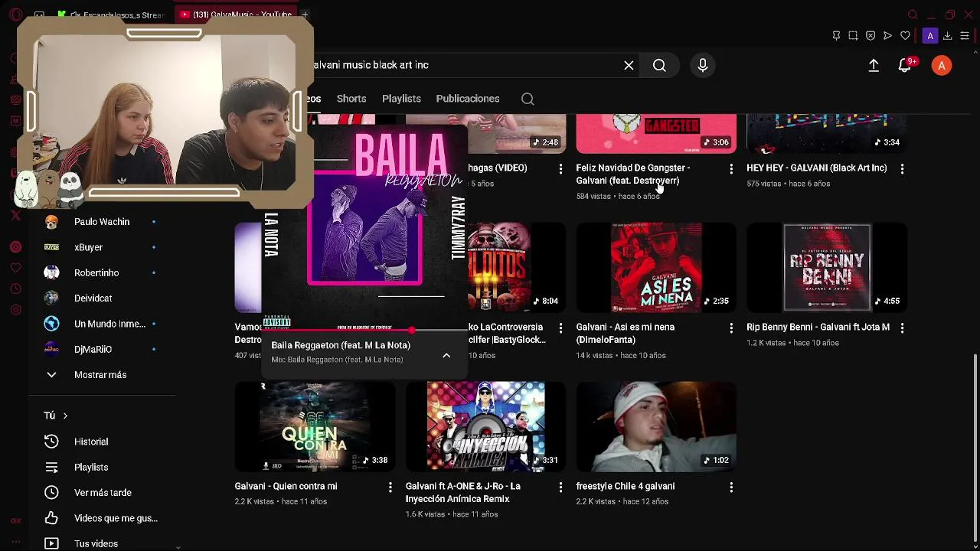Play the Rip Benny Benni thumbnail
Screen dimensions: 980x551
point(827,268)
